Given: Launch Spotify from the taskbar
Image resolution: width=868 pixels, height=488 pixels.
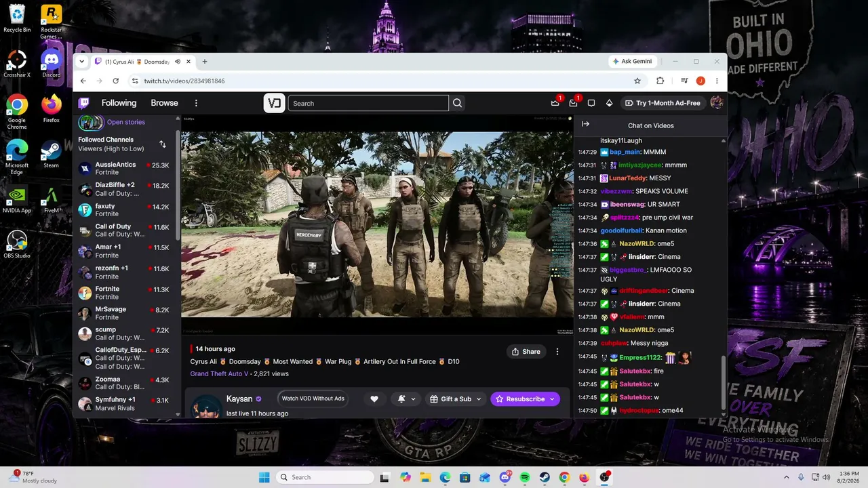Looking at the screenshot, I should point(525,477).
